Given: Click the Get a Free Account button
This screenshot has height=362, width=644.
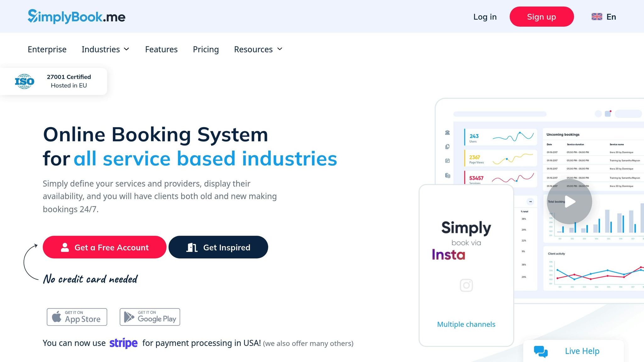Looking at the screenshot, I should coord(104,247).
